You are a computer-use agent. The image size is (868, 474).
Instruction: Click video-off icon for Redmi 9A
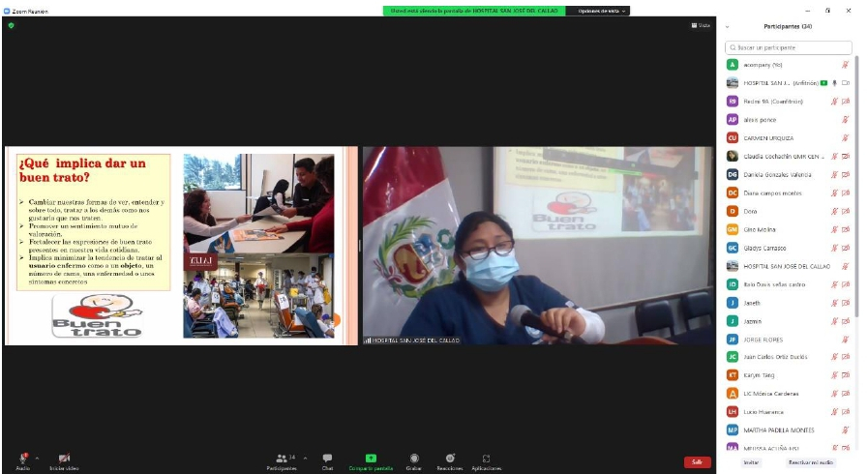click(846, 102)
